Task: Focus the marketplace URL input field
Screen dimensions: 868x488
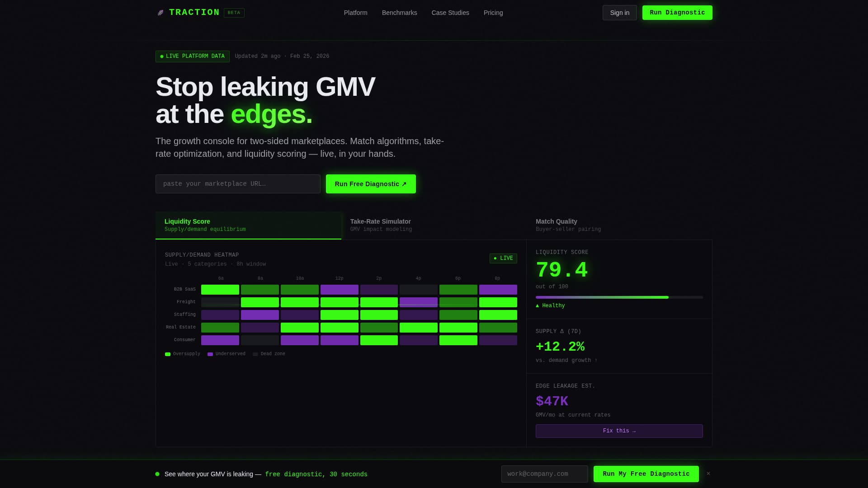Action: point(238,184)
